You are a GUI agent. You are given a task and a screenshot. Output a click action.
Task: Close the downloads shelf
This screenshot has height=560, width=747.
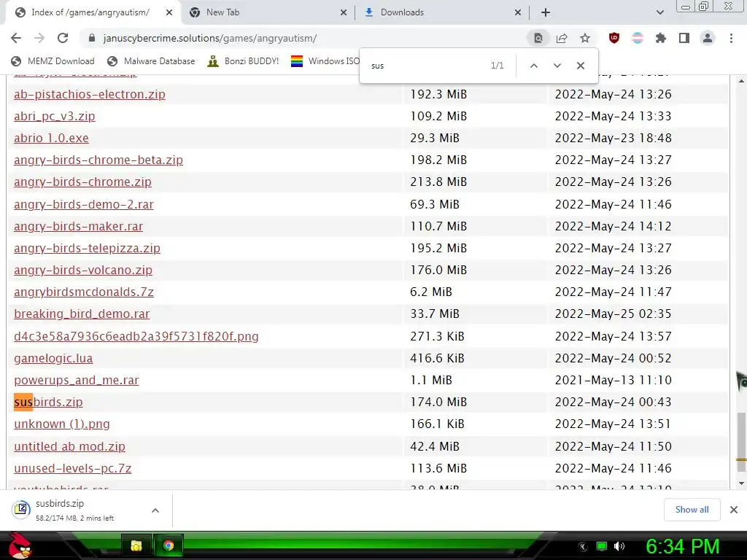734,510
